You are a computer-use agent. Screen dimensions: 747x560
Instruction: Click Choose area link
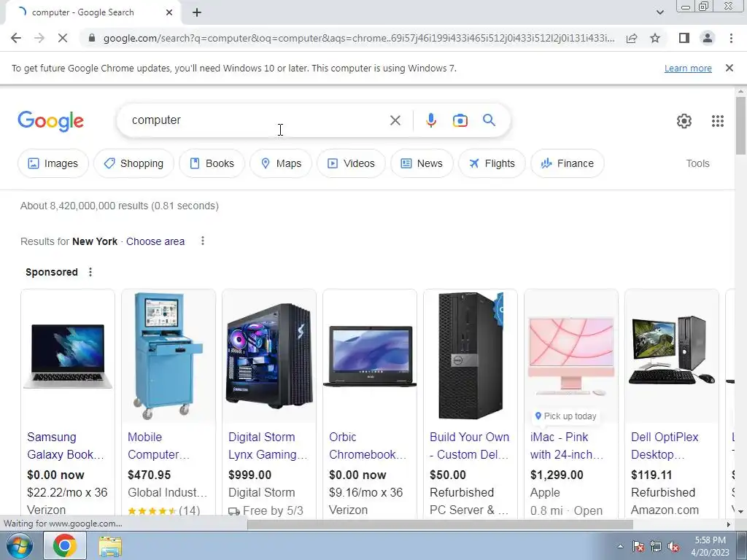(155, 241)
